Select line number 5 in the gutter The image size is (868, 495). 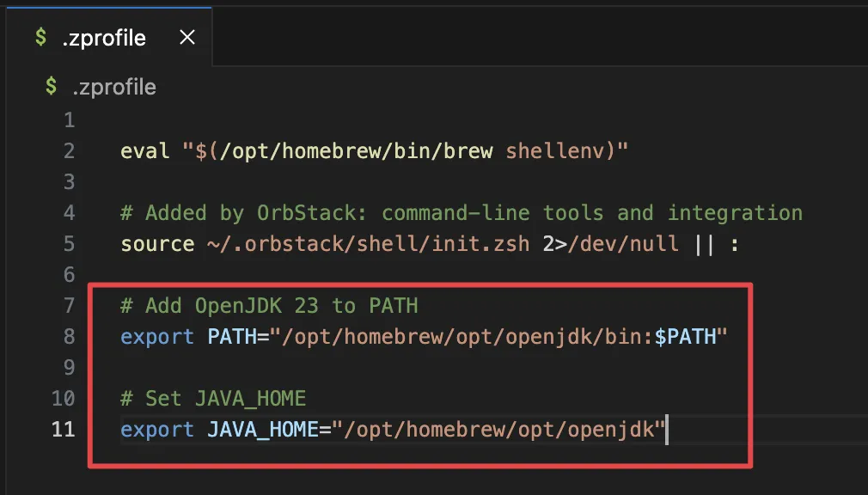(69, 244)
